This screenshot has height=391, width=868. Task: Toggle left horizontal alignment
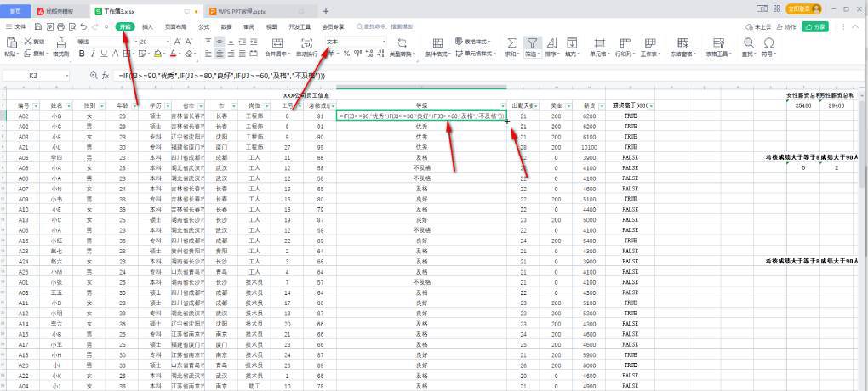(x=208, y=54)
